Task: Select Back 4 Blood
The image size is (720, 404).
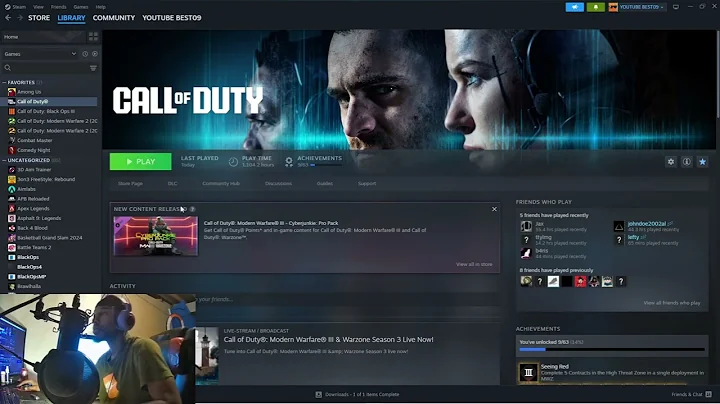Action: [x=32, y=228]
